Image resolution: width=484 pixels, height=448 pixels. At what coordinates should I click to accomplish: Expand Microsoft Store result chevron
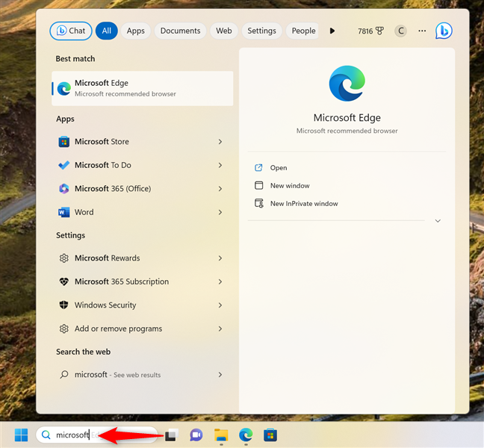tap(220, 142)
